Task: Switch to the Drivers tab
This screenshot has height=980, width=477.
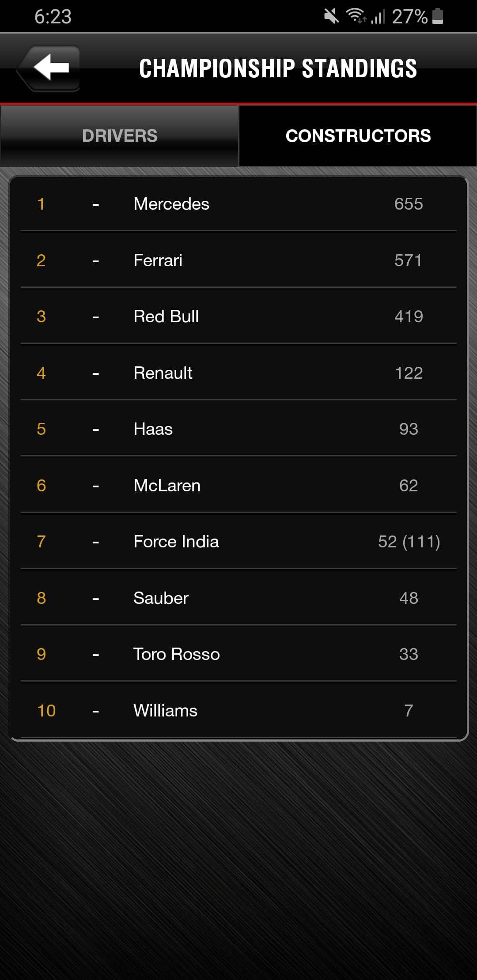Action: pyautogui.click(x=119, y=136)
